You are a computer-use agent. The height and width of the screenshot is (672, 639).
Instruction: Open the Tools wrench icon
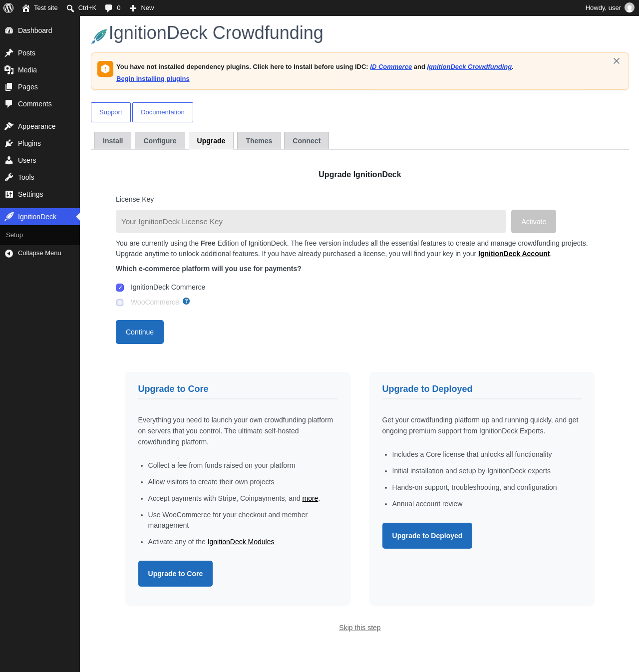click(x=9, y=177)
